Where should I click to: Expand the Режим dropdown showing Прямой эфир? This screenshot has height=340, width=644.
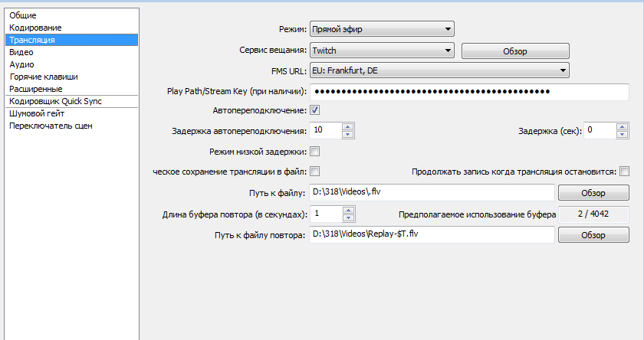click(x=382, y=29)
